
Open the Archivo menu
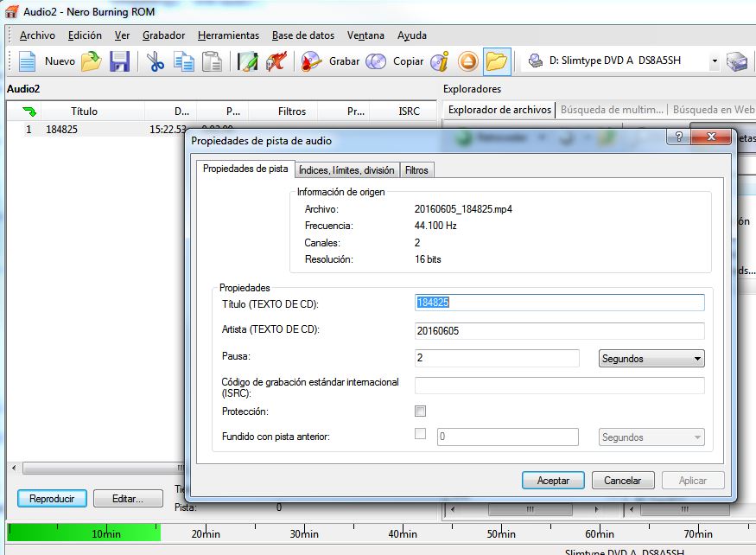pyautogui.click(x=37, y=35)
